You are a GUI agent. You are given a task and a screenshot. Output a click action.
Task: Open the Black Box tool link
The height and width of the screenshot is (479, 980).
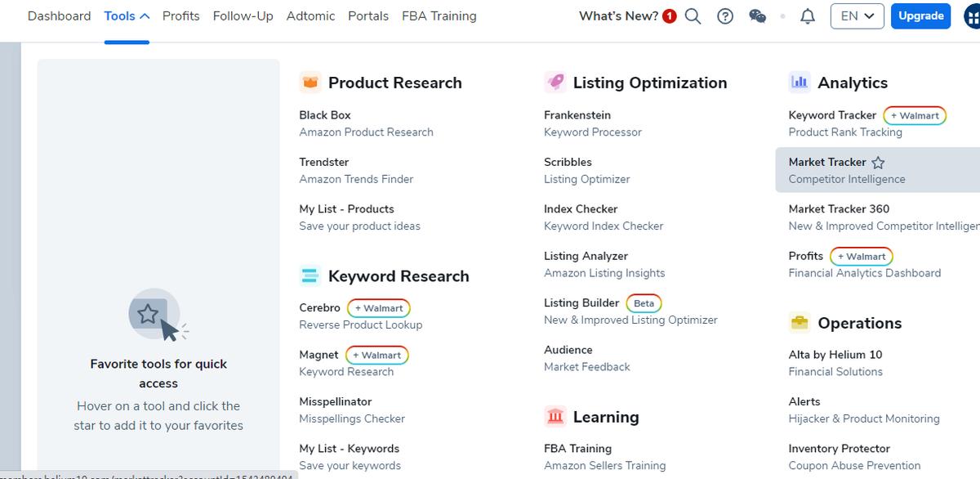tap(325, 115)
